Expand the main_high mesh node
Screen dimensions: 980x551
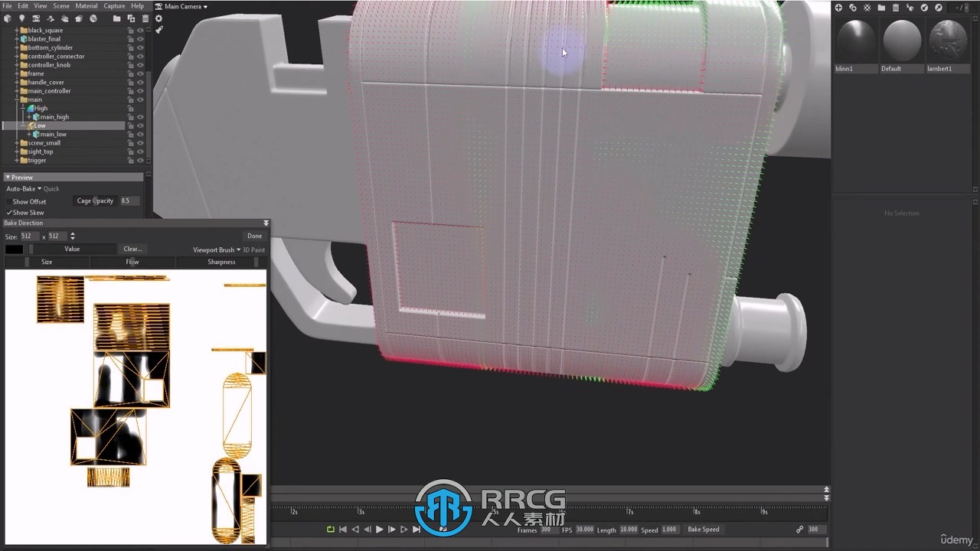29,117
